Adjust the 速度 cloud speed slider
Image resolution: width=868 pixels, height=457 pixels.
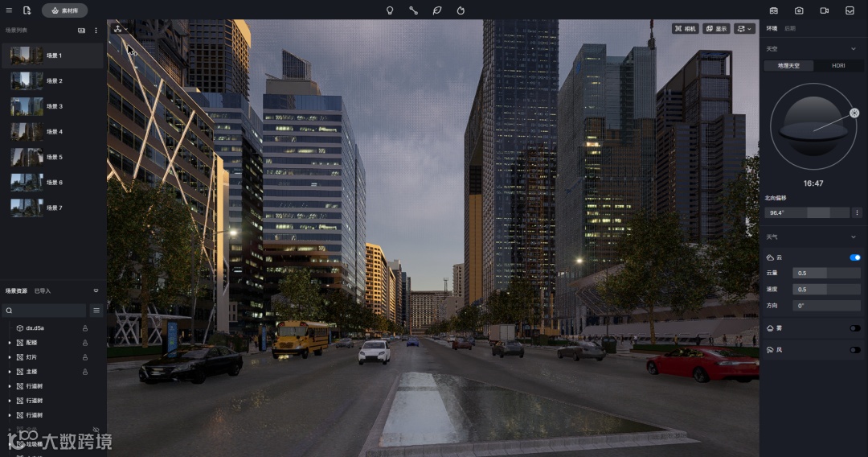pyautogui.click(x=826, y=289)
